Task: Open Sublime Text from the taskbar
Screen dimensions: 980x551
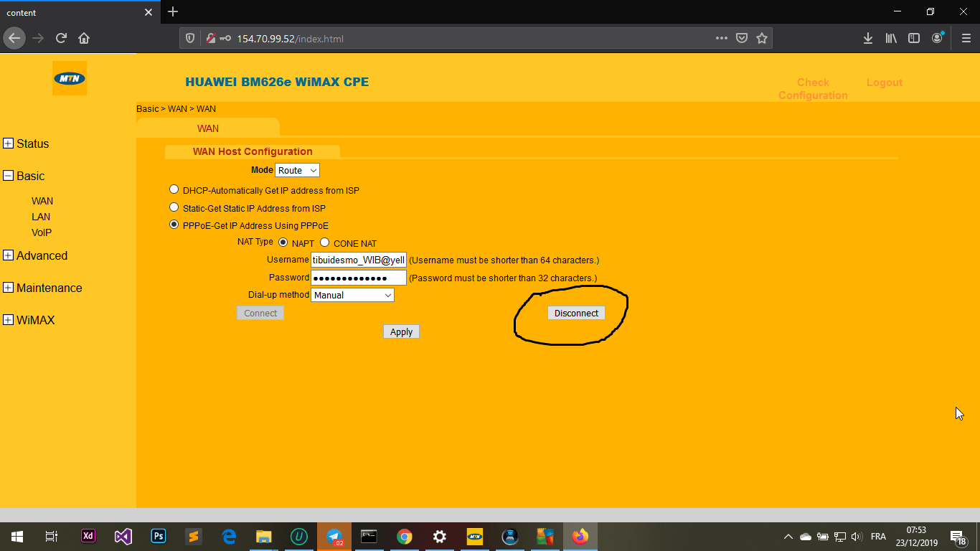Action: tap(193, 536)
